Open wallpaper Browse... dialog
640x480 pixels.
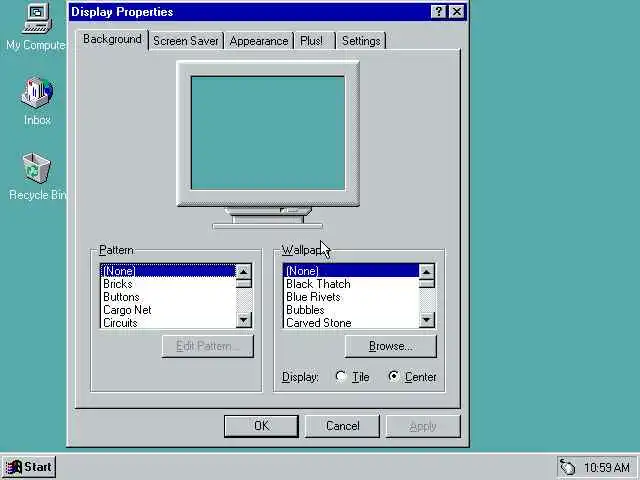click(x=391, y=346)
